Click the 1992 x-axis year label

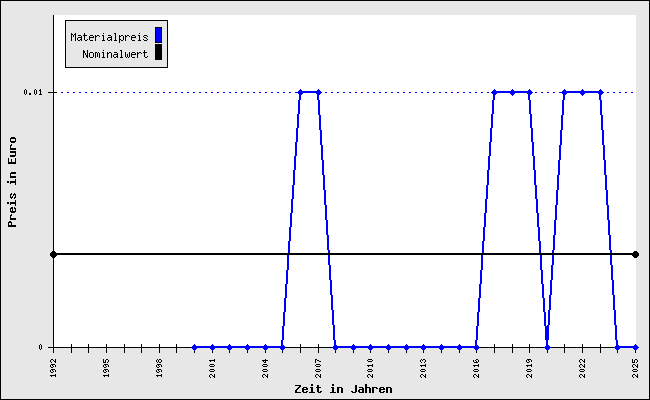[53, 368]
